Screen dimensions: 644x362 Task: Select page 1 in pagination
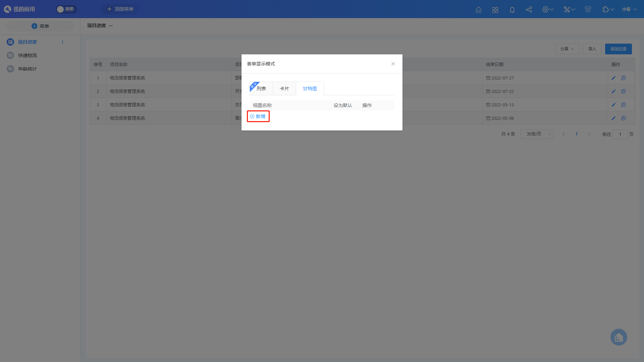click(577, 134)
